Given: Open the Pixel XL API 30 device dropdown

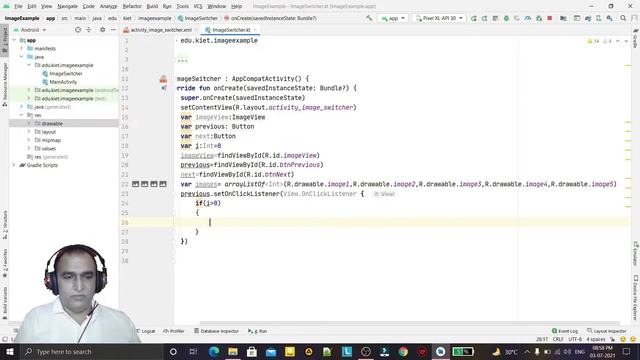Looking at the screenshot, I should [439, 18].
